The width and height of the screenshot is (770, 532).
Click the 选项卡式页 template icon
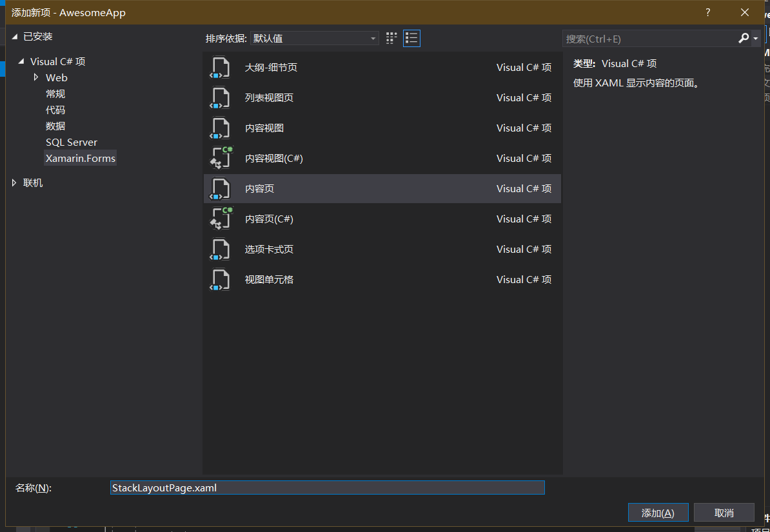220,250
